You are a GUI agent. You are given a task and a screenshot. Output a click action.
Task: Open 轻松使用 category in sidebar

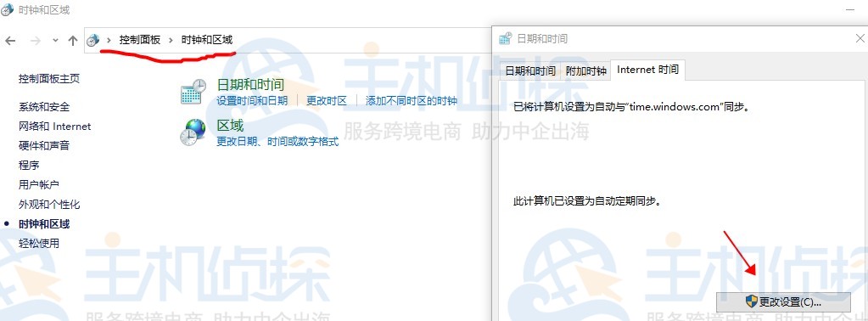(39, 244)
